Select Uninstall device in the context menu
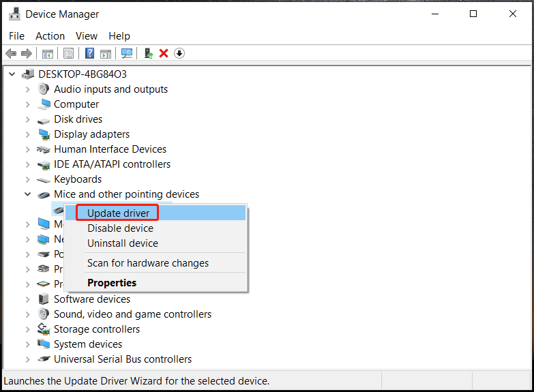Screen dimensions: 534x392 [123, 243]
